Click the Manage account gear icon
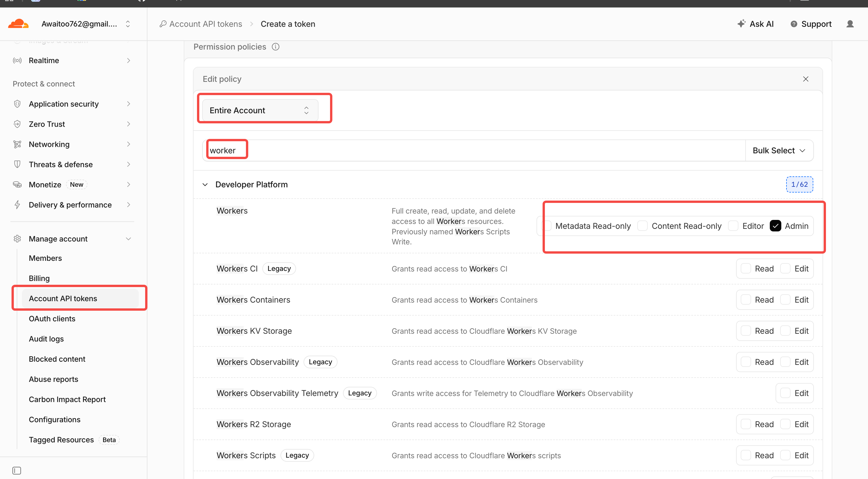The image size is (868, 479). click(x=17, y=239)
